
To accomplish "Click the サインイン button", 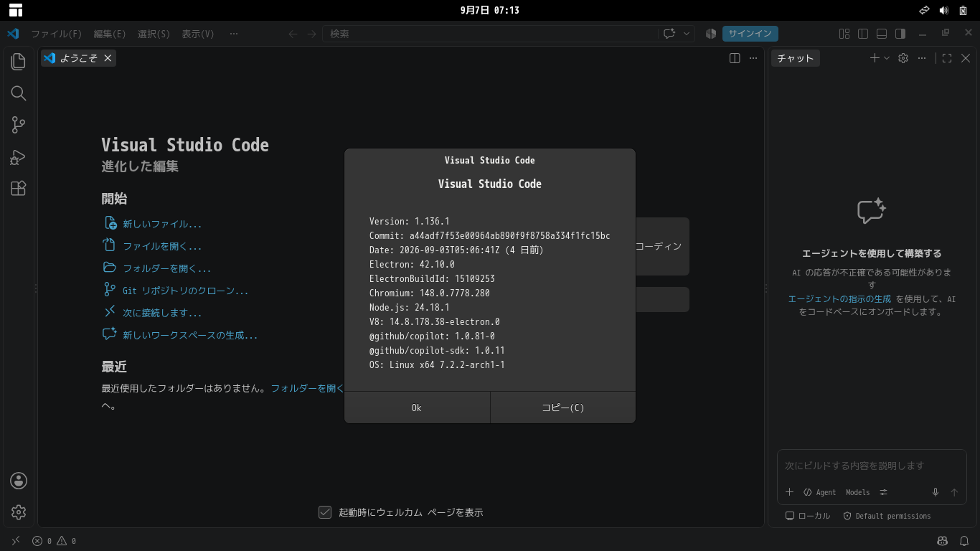I will point(750,34).
